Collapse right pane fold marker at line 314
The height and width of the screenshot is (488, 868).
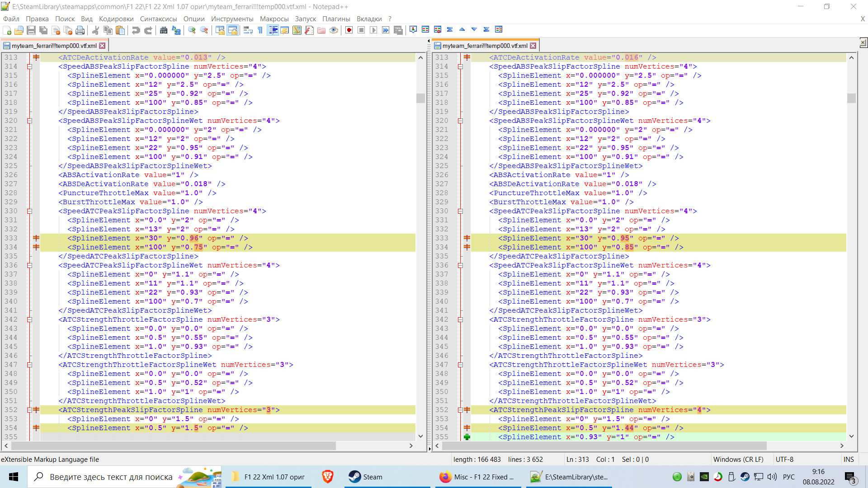[x=460, y=66]
